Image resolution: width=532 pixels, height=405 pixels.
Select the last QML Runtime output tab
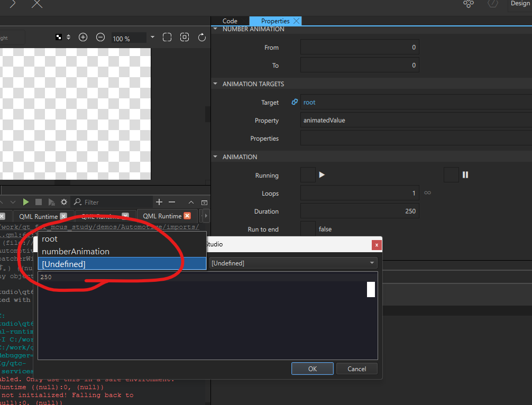pos(162,216)
